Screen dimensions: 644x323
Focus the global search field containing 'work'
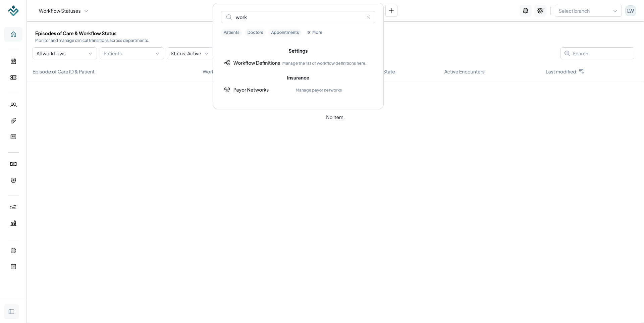click(x=298, y=17)
